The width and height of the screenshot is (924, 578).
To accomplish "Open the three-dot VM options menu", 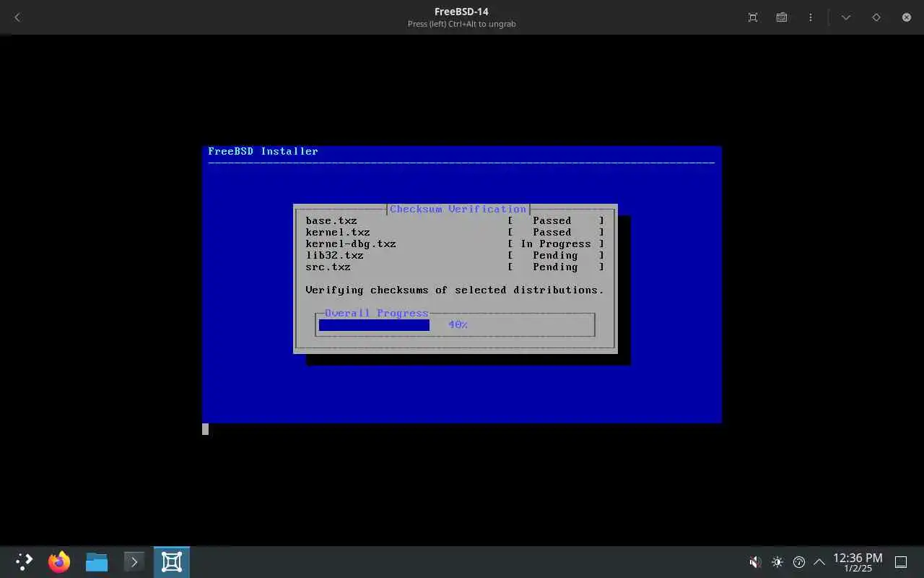I will pos(811,17).
